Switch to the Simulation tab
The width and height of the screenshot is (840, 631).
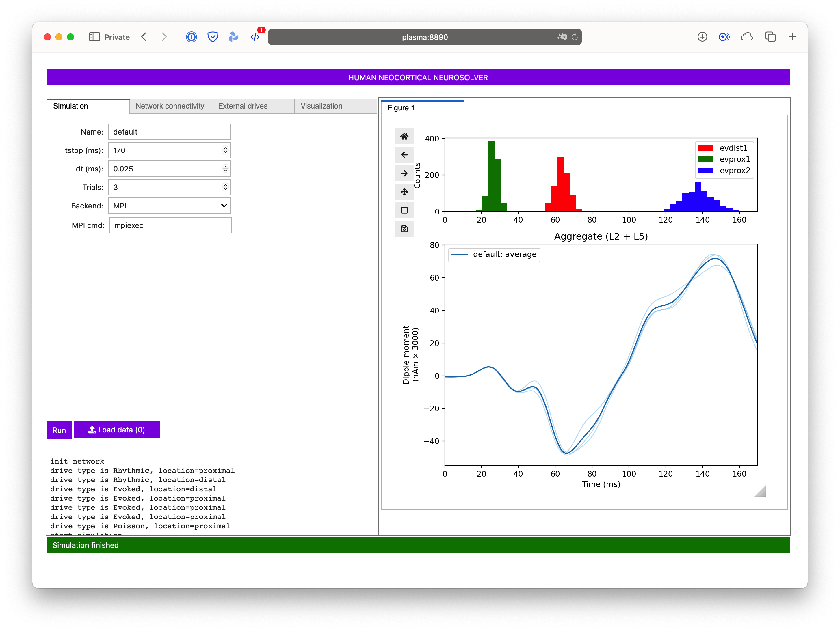[x=88, y=106]
